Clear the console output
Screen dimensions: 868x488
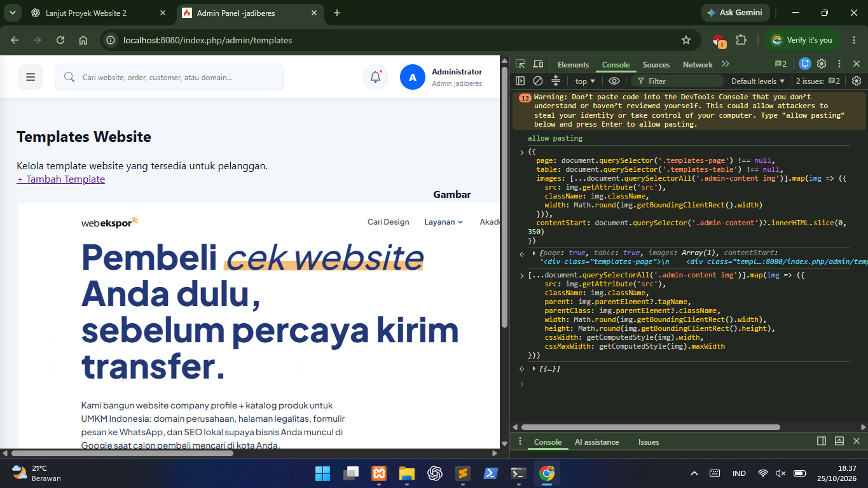538,81
